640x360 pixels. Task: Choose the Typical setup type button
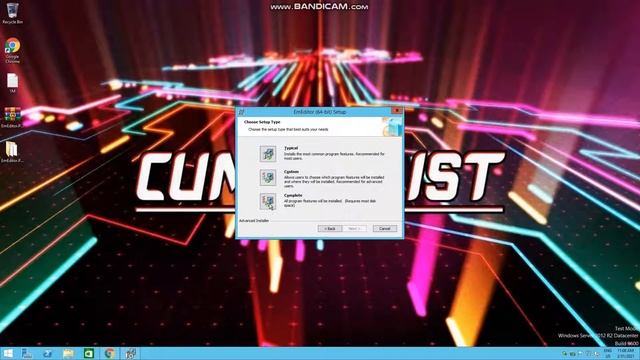[268, 154]
